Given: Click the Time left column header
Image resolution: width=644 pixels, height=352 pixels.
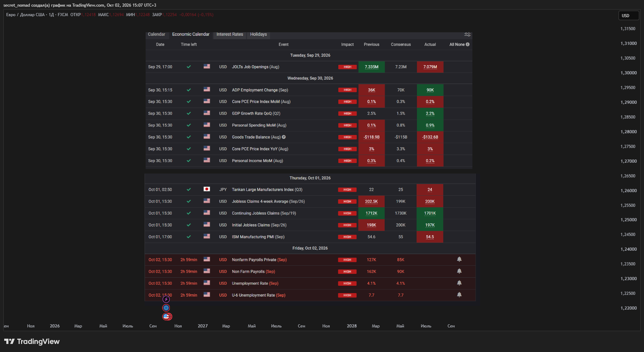Looking at the screenshot, I should (189, 45).
